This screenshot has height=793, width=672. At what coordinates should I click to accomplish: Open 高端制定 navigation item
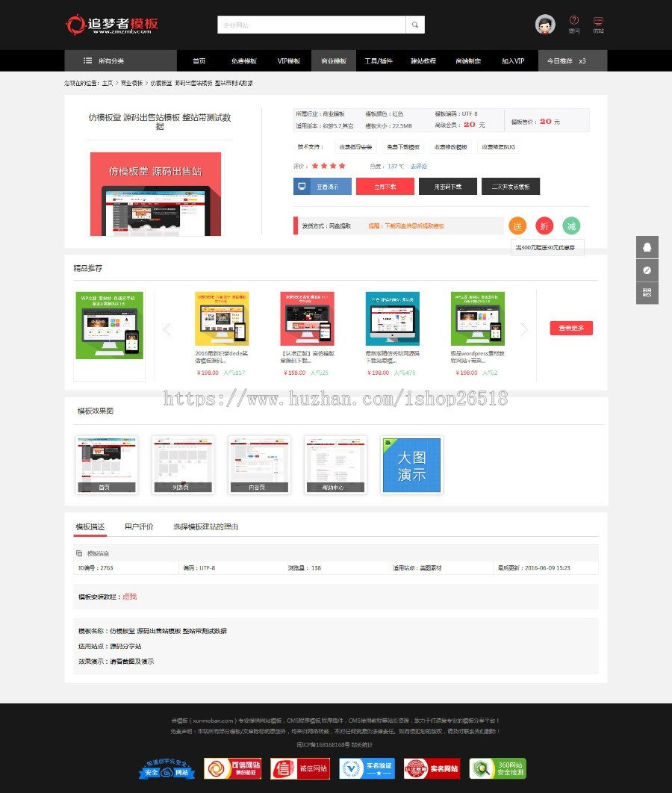(x=468, y=60)
